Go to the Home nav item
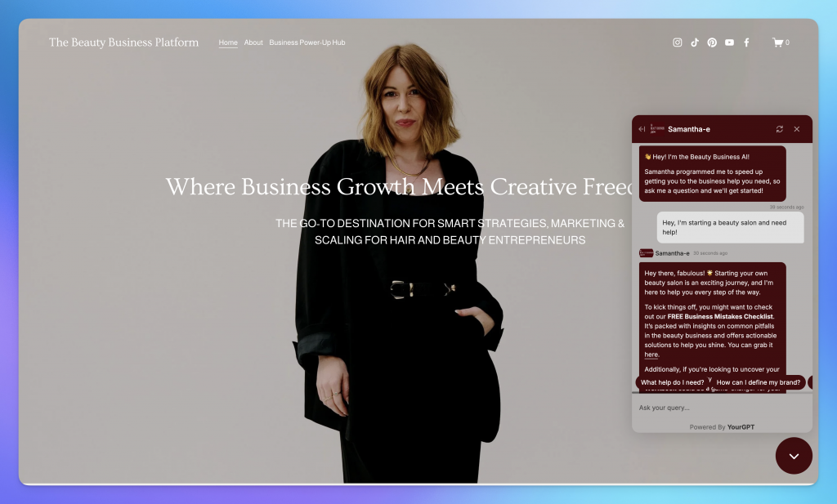This screenshot has height=504, width=837. (x=228, y=42)
